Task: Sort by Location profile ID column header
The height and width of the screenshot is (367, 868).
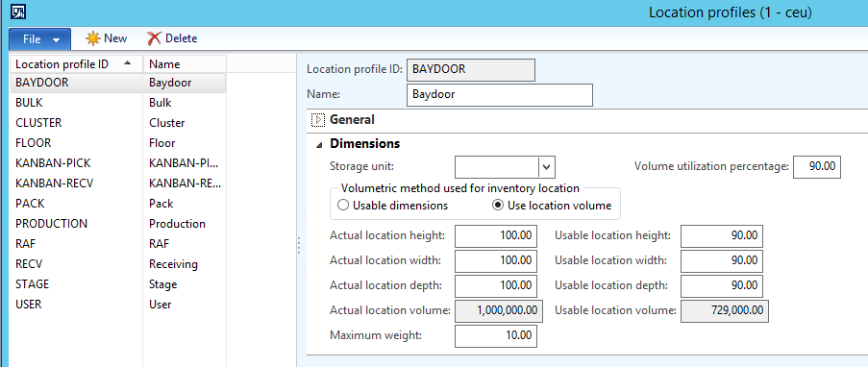Action: pos(76,64)
